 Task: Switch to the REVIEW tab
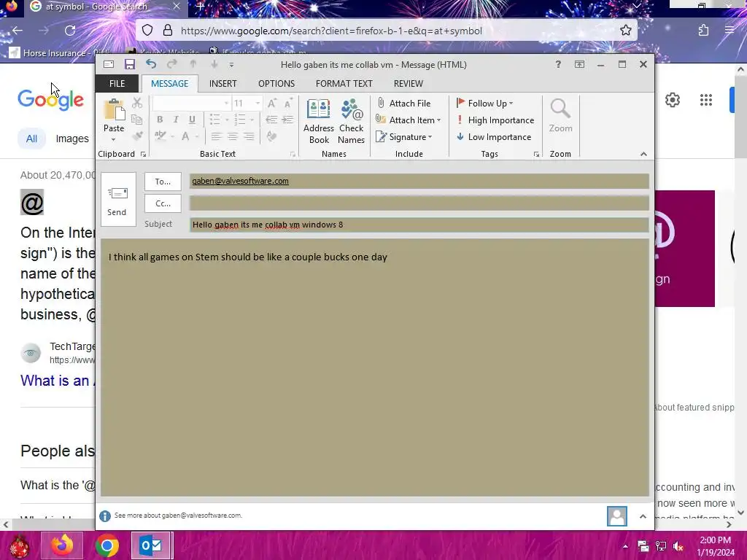(409, 83)
